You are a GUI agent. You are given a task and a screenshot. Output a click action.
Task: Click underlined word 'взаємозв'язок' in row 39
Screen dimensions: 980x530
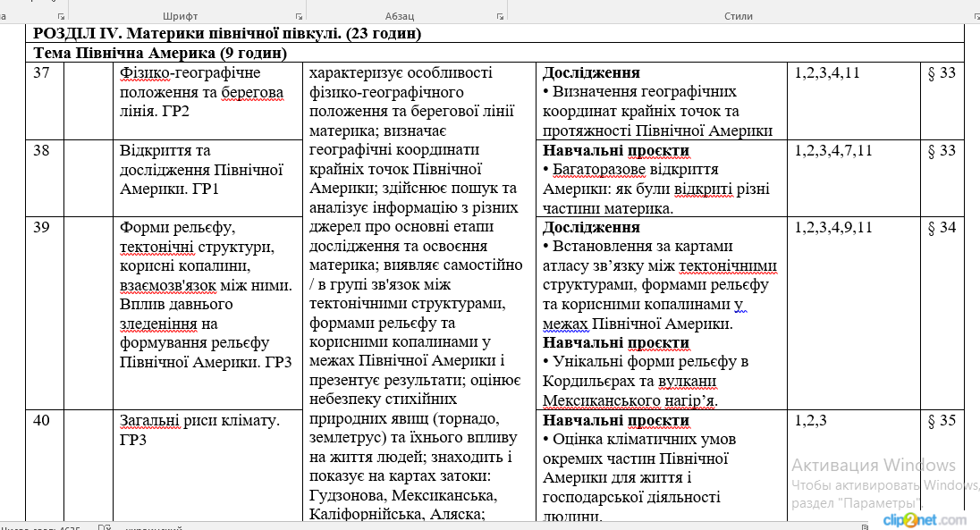(x=167, y=285)
